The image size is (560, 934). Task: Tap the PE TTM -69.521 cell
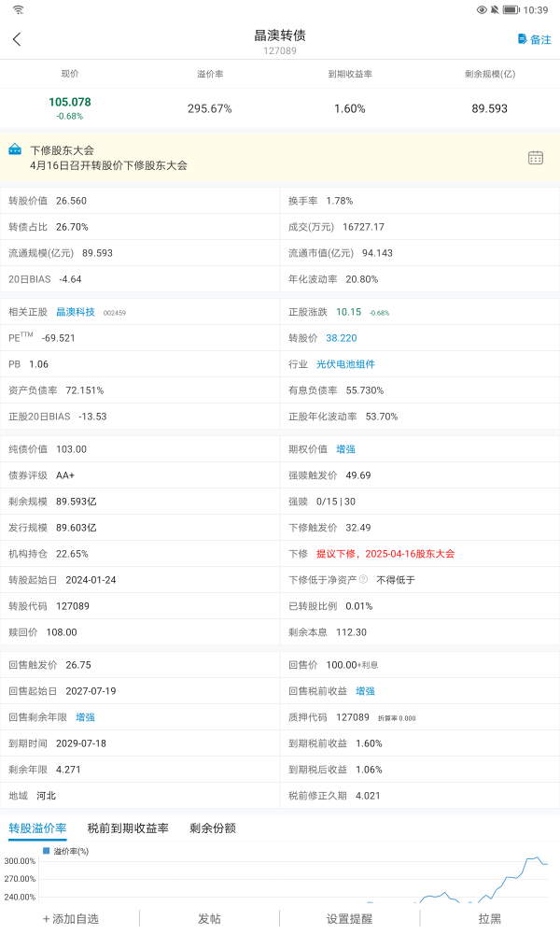(140, 338)
